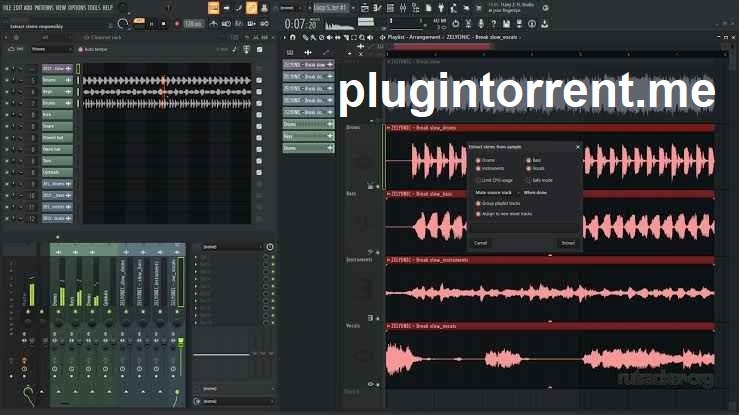Image resolution: width=739 pixels, height=415 pixels.
Task: Click the tempo display
Action: coord(193,24)
